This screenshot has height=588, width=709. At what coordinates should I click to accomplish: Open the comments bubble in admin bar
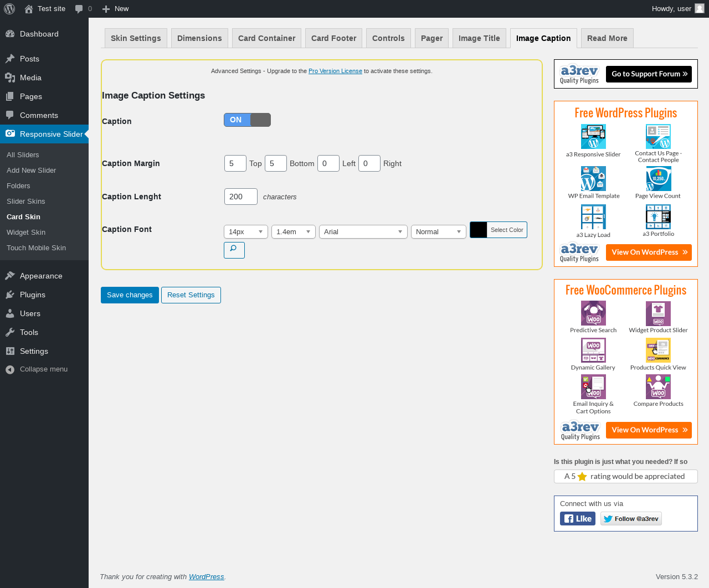84,9
